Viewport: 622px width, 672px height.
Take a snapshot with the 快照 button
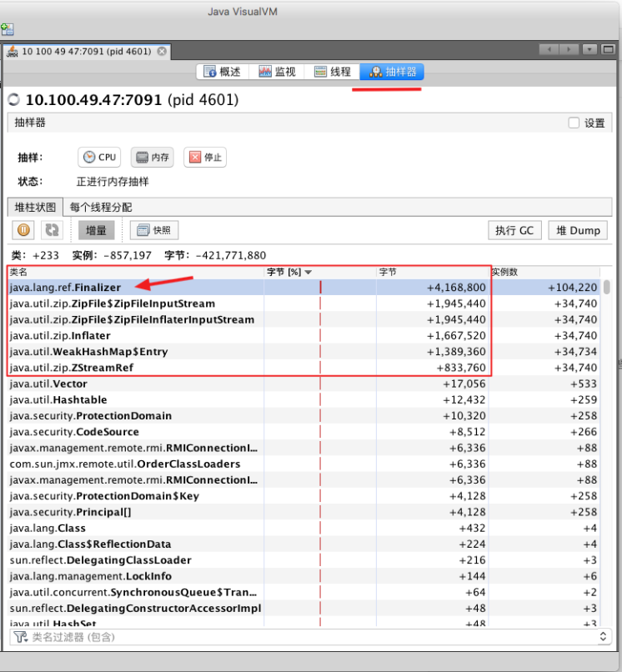point(154,230)
